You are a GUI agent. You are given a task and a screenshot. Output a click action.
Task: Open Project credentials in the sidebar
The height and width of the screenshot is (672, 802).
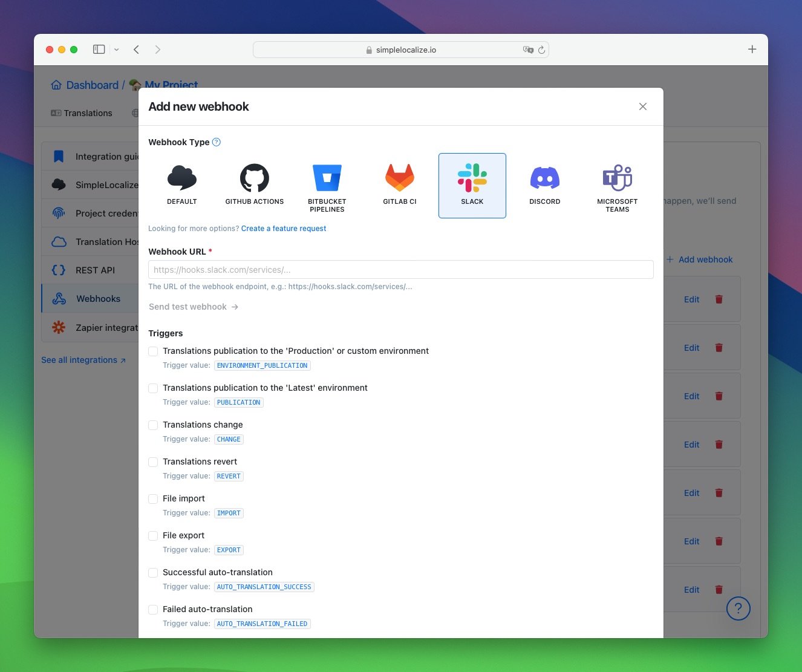90,214
